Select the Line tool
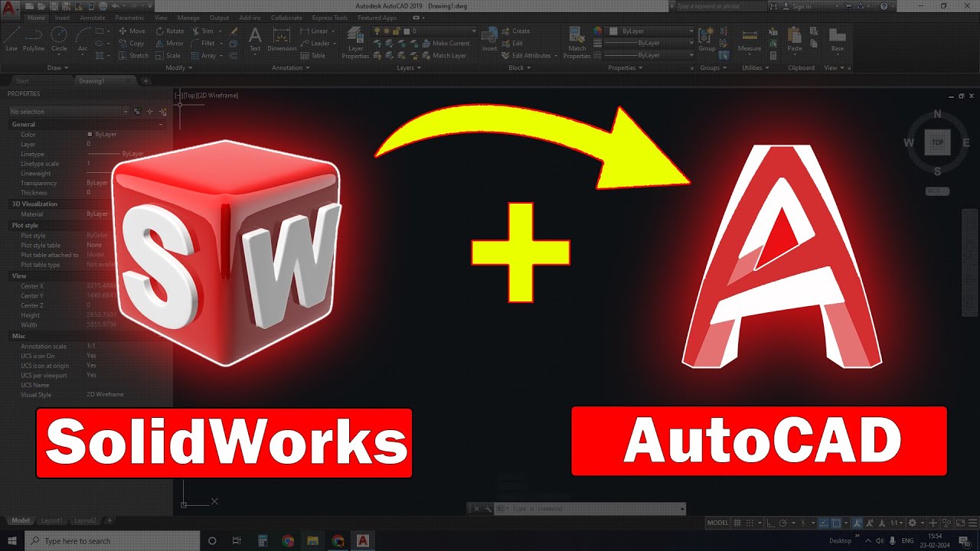Image resolution: width=980 pixels, height=551 pixels. 11,38
